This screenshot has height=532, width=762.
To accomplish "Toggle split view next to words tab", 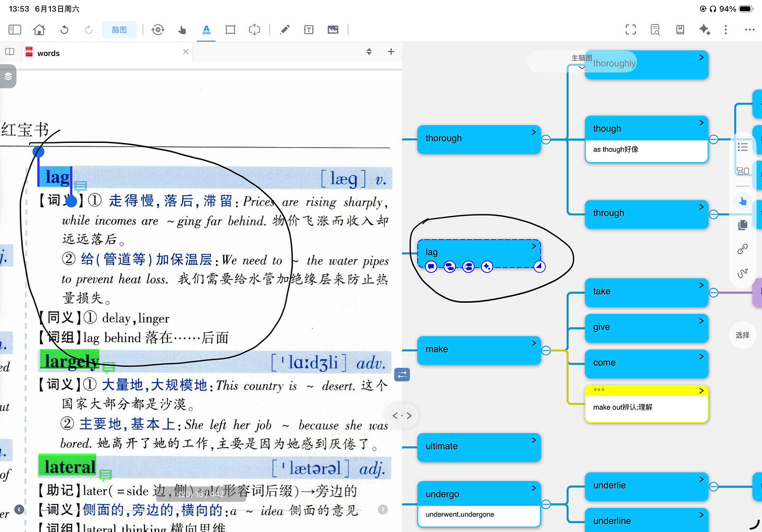I will [x=10, y=51].
